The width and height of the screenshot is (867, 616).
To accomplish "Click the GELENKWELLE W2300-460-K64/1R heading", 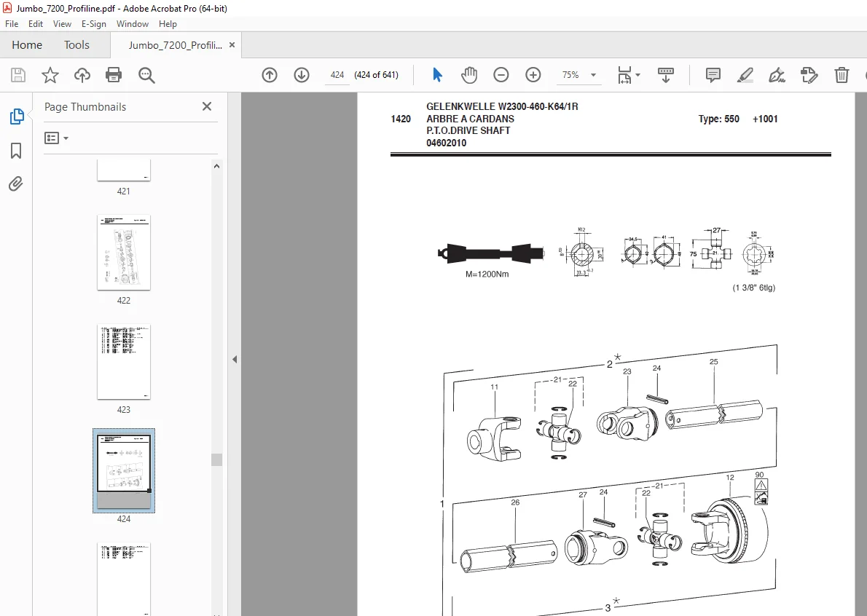I will click(x=502, y=106).
